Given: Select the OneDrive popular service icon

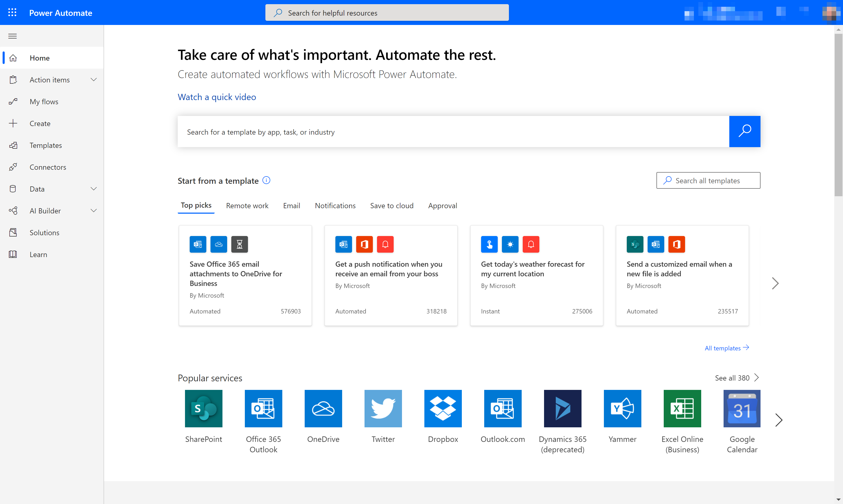Looking at the screenshot, I should [323, 408].
